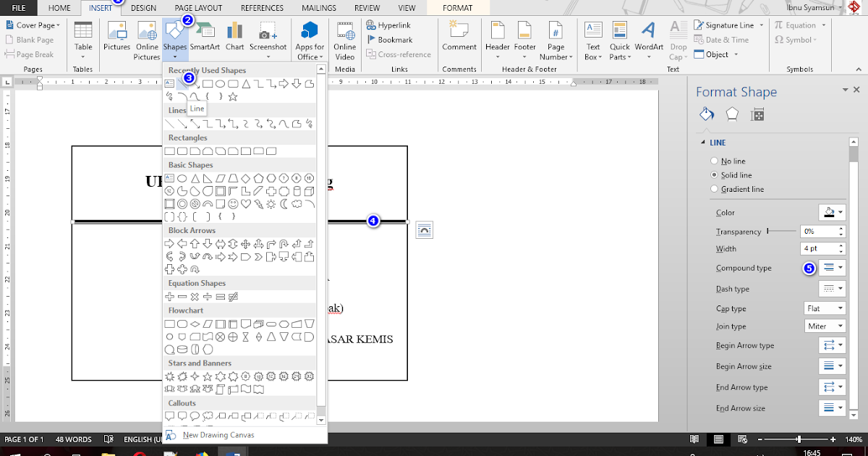Switch to the FORMAT tab

457,8
